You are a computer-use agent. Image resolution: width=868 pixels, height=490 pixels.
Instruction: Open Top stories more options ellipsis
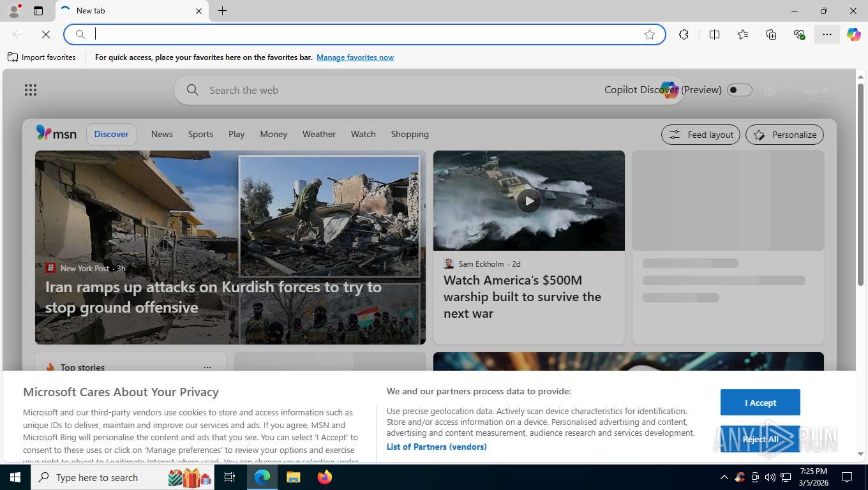pos(207,367)
